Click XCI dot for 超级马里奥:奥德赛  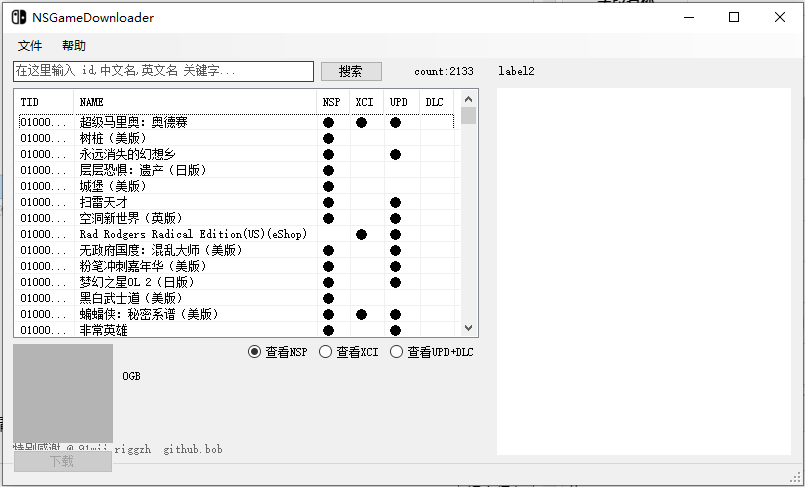[361, 122]
